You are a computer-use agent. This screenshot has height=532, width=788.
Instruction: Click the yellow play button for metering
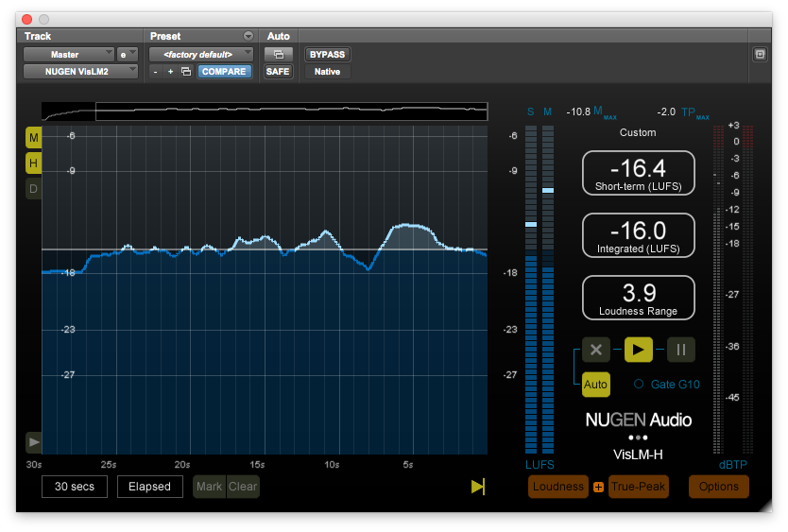(639, 350)
